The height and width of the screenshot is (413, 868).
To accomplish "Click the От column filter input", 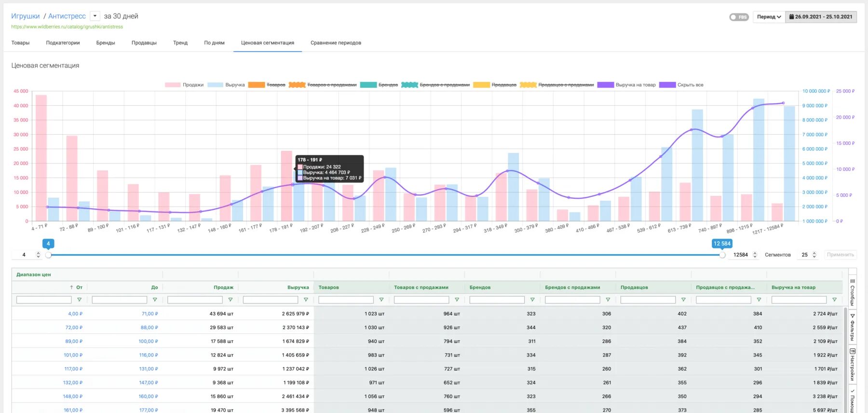I will (44, 300).
